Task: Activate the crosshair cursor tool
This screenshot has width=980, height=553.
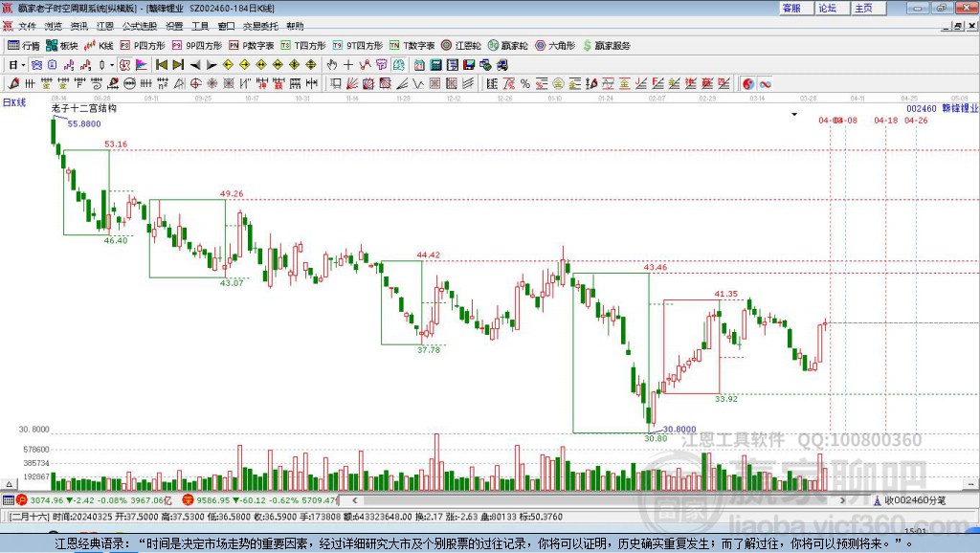Action: (x=348, y=65)
